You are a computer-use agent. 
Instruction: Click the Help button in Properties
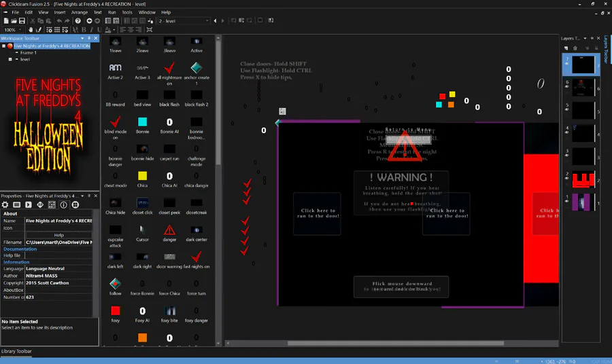click(x=59, y=235)
